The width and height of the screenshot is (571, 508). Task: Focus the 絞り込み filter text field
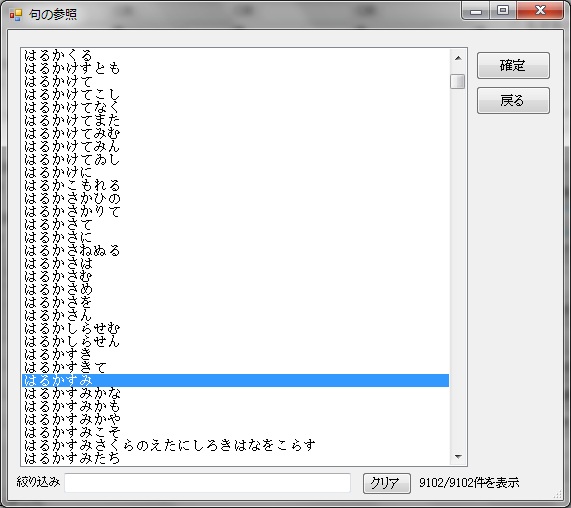pos(208,483)
